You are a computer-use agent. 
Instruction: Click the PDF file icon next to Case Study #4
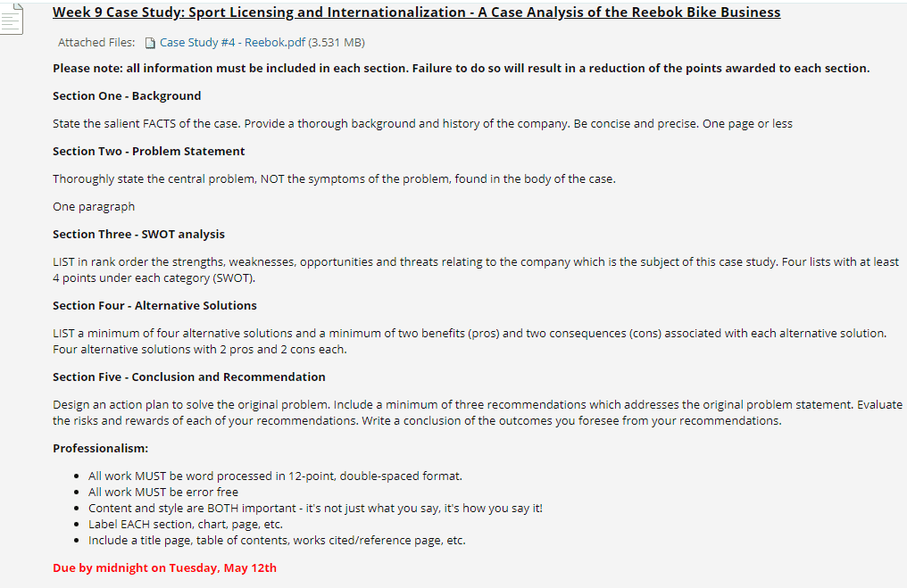click(150, 43)
